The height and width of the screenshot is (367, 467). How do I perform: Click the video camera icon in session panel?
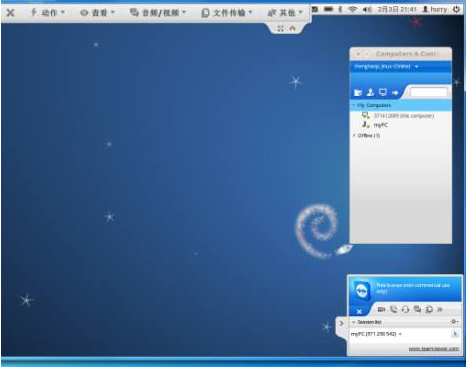[381, 310]
